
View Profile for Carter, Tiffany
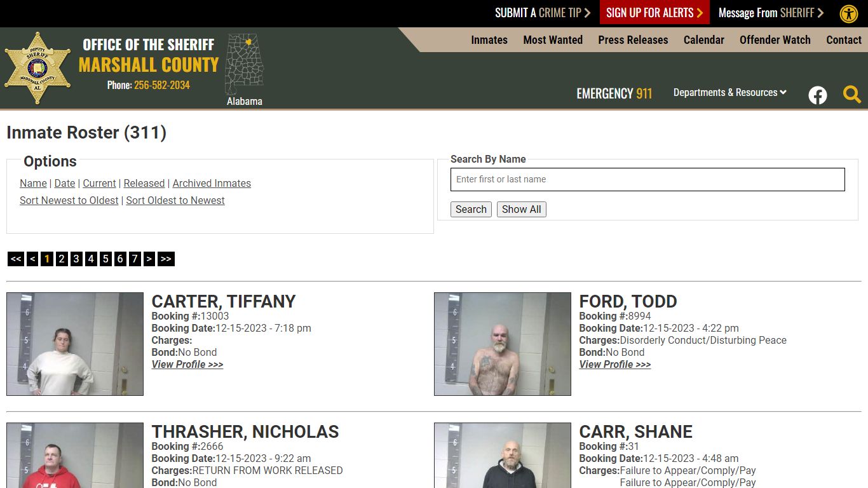[x=187, y=364]
